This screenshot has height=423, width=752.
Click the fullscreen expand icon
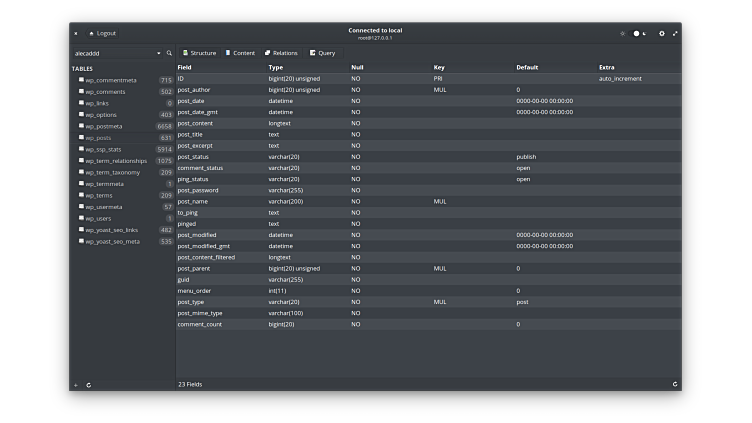(675, 33)
